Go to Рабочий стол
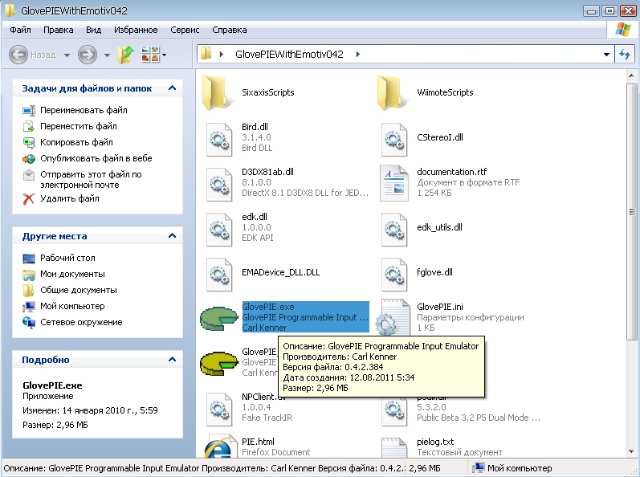The height and width of the screenshot is (477, 640). coord(67,258)
